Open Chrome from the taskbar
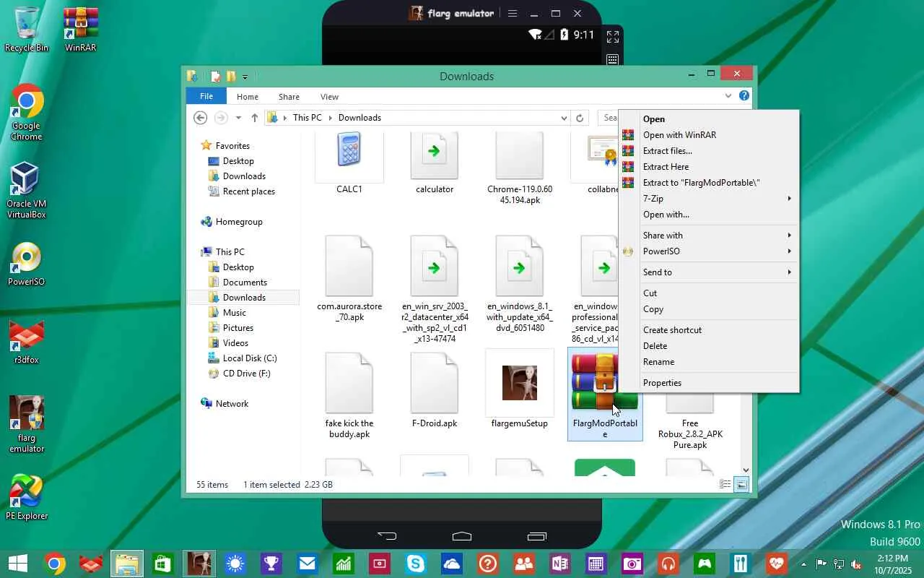 [54, 564]
